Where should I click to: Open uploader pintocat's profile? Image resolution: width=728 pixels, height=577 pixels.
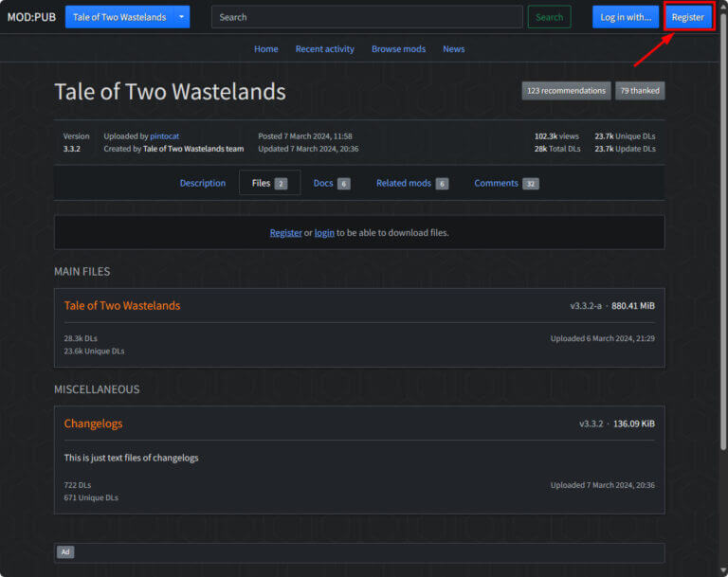[164, 136]
